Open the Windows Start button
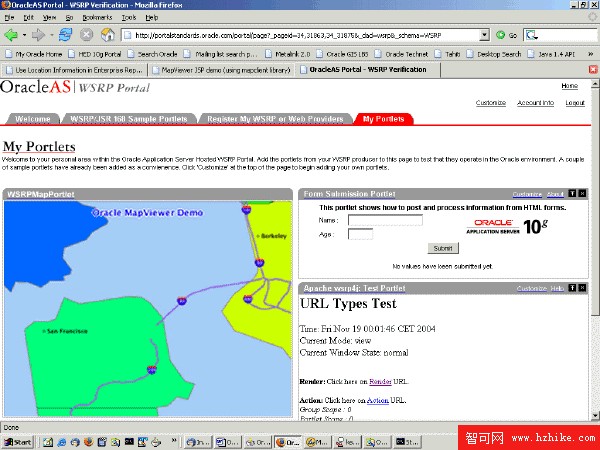This screenshot has width=600, height=450. [18, 442]
